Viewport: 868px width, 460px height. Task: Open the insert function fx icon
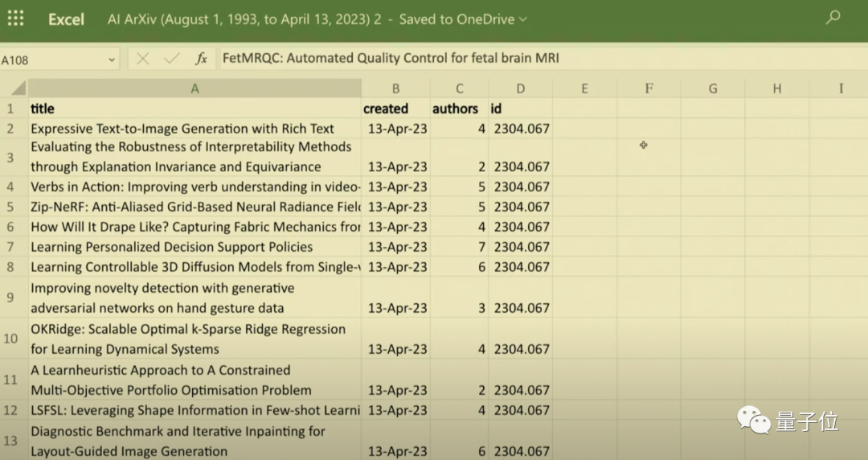pos(202,59)
